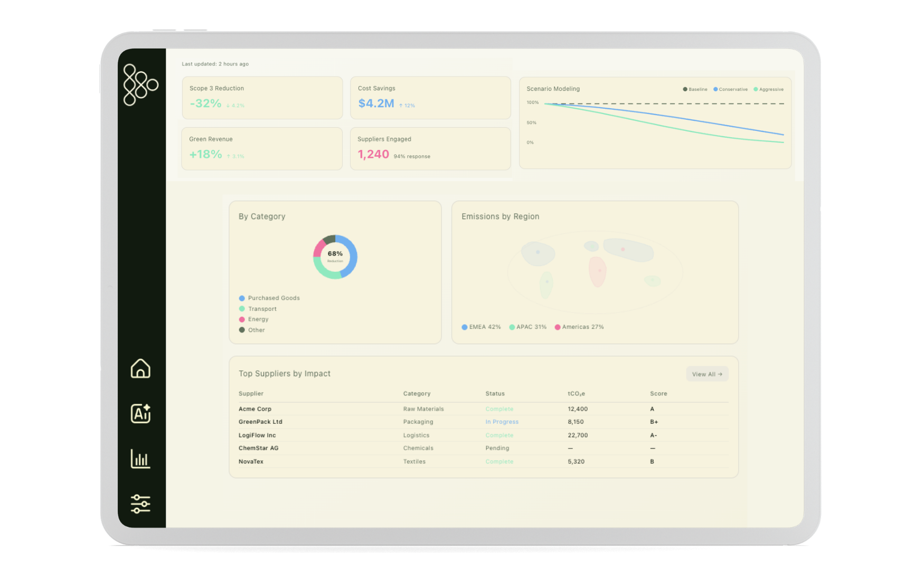Click the Transport legend dot
Image resolution: width=924 pixels, height=579 pixels.
tap(242, 309)
